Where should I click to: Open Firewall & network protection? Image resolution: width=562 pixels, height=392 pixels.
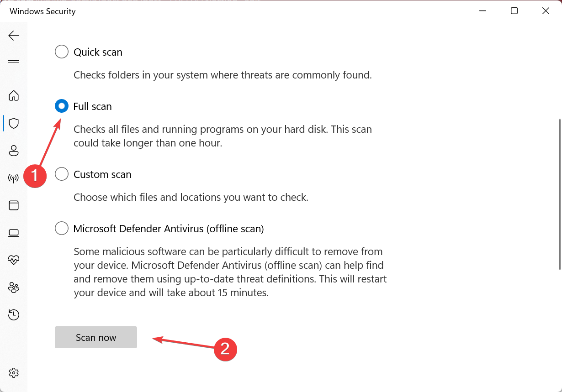click(14, 178)
